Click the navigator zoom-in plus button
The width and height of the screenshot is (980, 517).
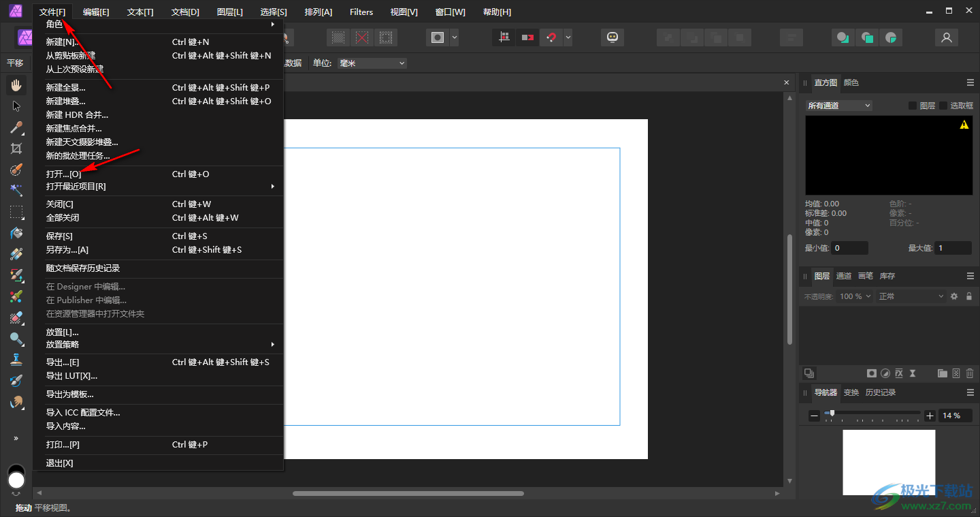tap(930, 416)
